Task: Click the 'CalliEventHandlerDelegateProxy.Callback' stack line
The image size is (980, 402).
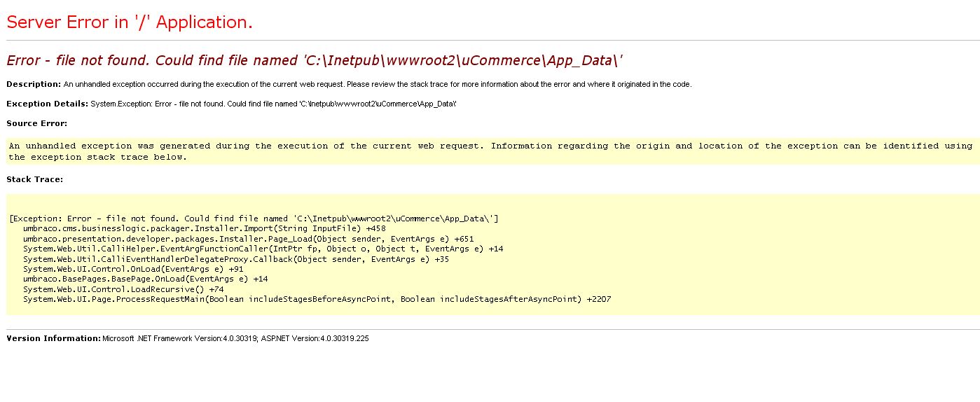Action: pos(236,259)
